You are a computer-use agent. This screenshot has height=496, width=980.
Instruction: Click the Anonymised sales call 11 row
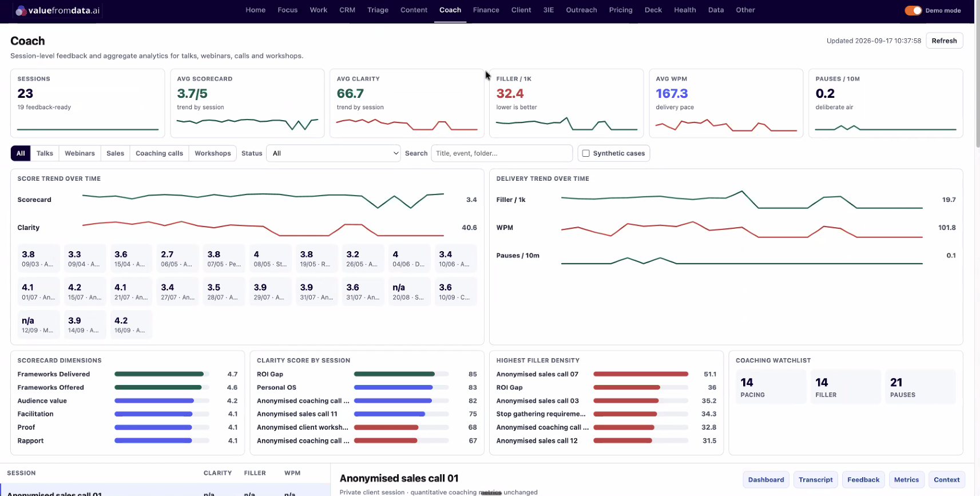point(367,414)
